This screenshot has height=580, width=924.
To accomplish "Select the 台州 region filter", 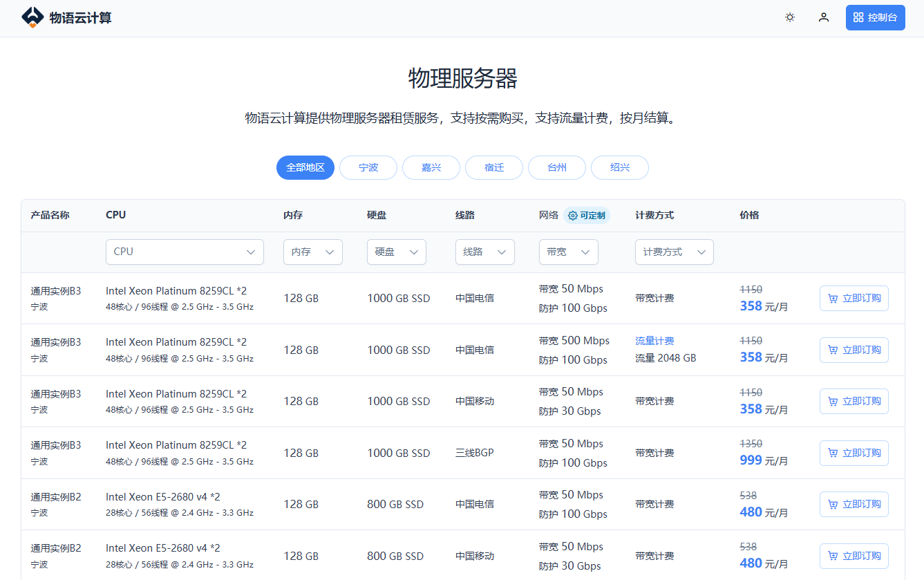I will point(557,167).
